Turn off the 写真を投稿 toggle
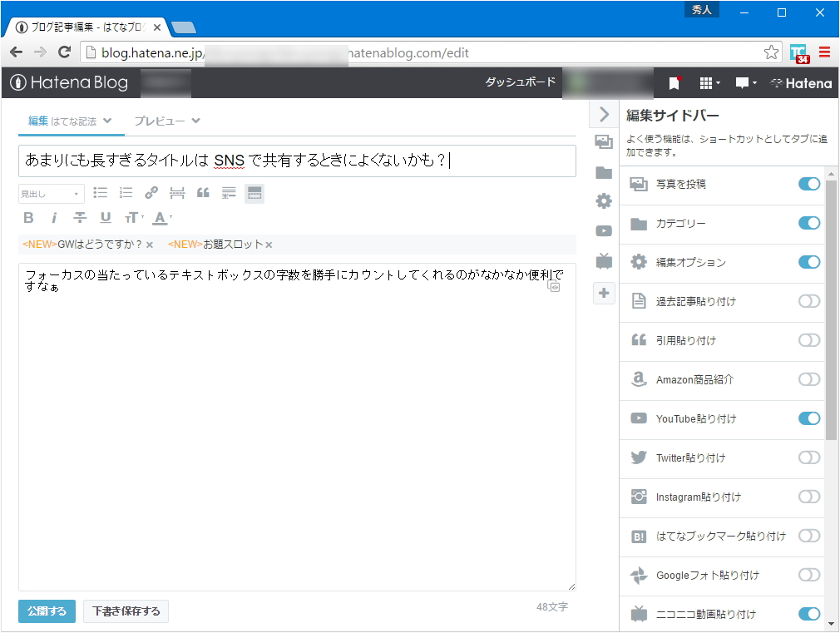Image resolution: width=840 pixels, height=633 pixels. tap(808, 185)
